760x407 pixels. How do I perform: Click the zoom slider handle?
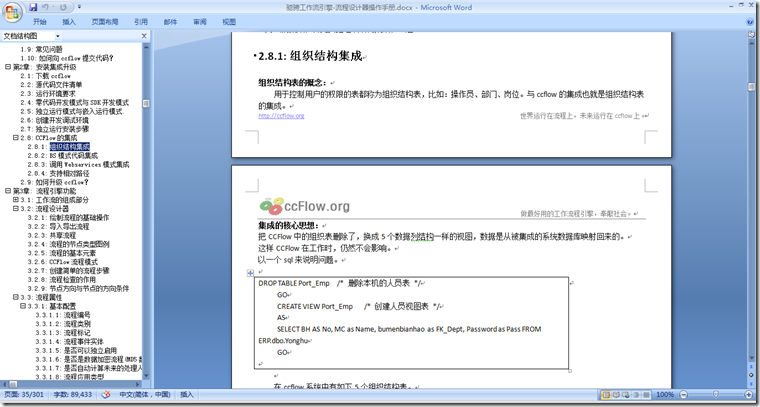(715, 395)
